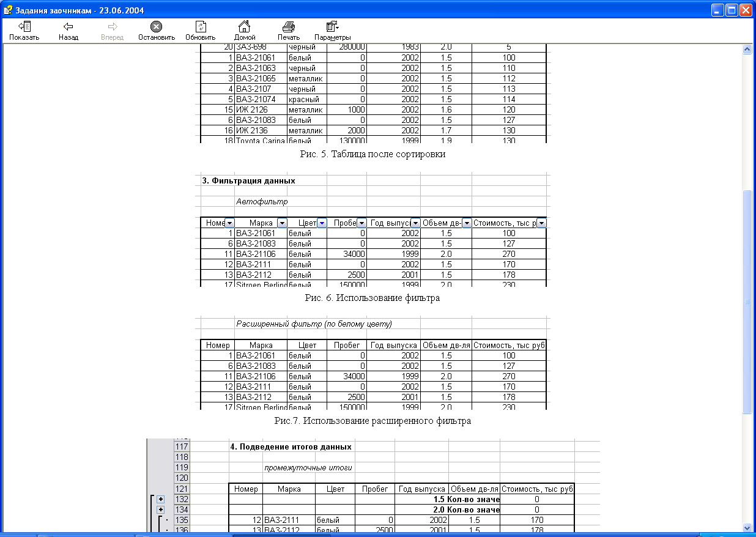Viewport: 756px width, 537px height.
Task: Click the '2.0 Кол-во значе' subtotal cell
Action: pos(448,509)
